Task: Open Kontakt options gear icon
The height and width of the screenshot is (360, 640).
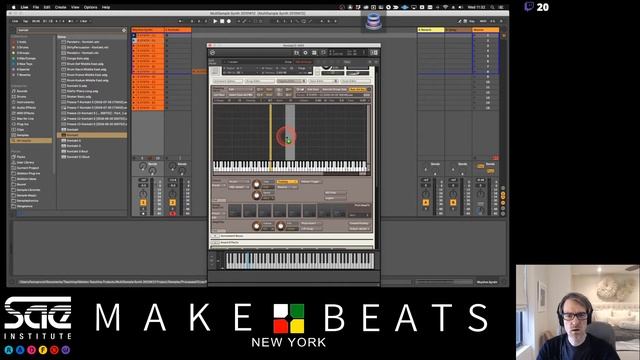Action: click(x=305, y=53)
